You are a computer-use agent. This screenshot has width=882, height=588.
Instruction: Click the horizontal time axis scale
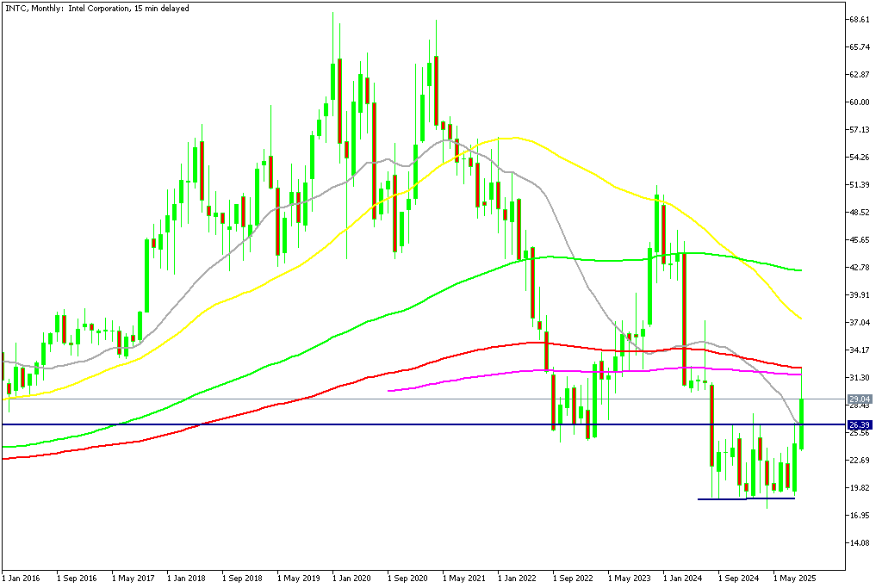coord(431,579)
